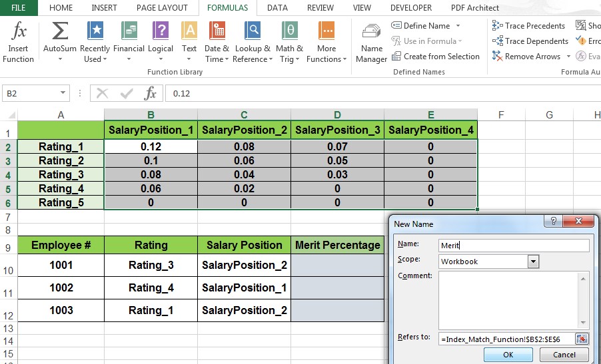Switch to the PAGE LAYOUT tab
Image resolution: width=601 pixels, height=364 pixels.
162,8
